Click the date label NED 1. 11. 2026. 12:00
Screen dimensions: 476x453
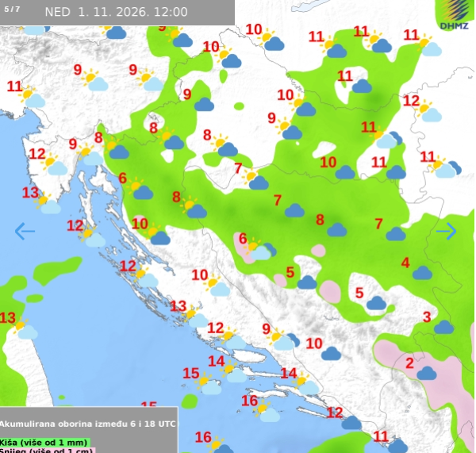click(117, 12)
